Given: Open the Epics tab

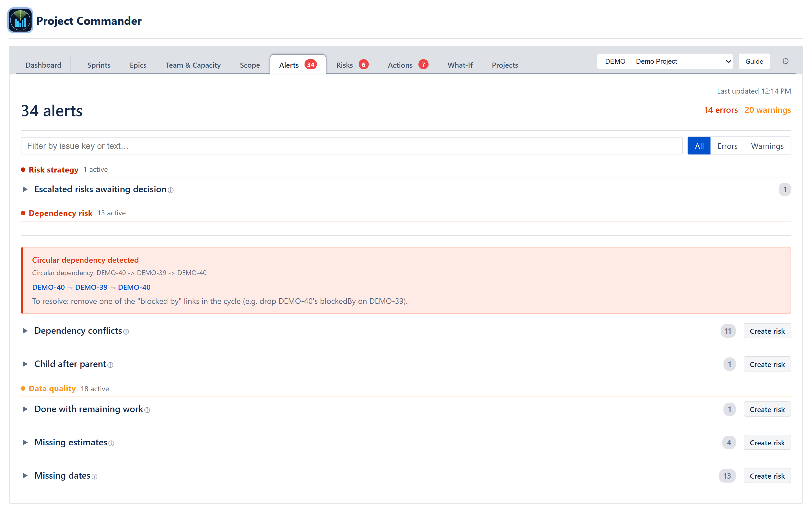Looking at the screenshot, I should point(138,65).
